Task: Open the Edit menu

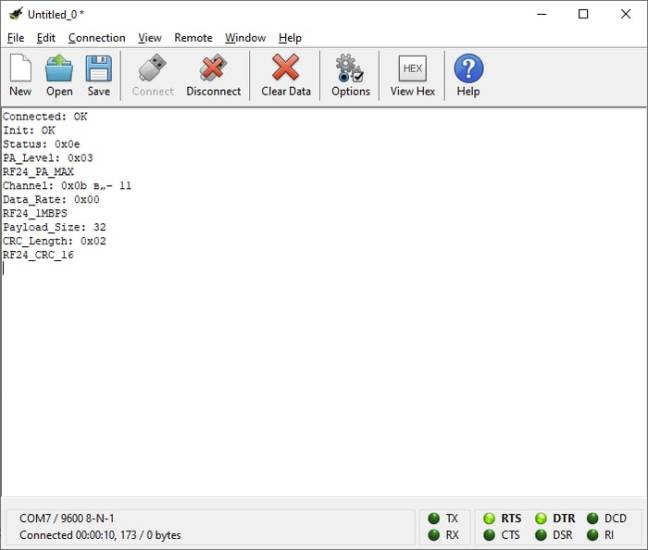Action: pos(46,38)
